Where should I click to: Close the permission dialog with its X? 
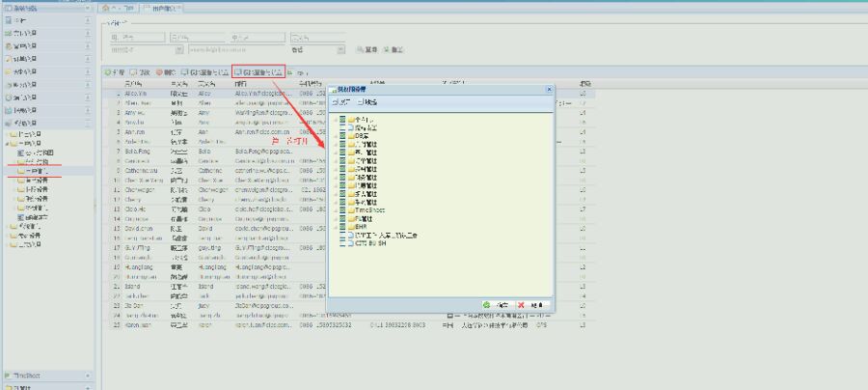pyautogui.click(x=549, y=89)
